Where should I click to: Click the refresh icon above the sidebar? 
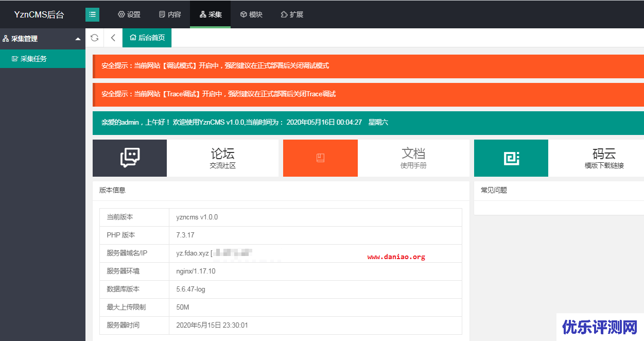coord(95,38)
